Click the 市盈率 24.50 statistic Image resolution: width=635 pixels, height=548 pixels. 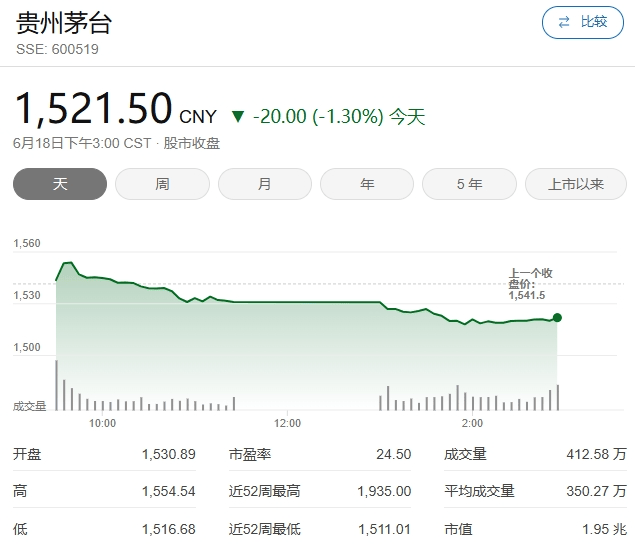320,454
